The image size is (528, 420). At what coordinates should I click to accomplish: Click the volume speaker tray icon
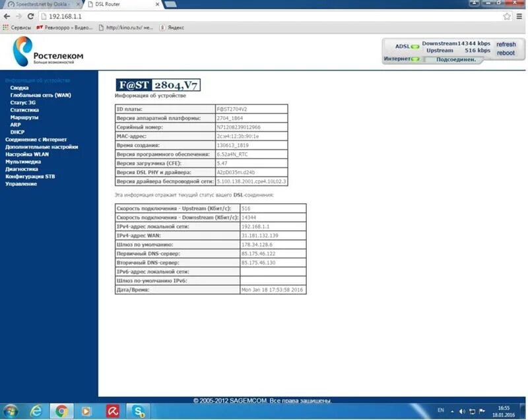(x=463, y=411)
